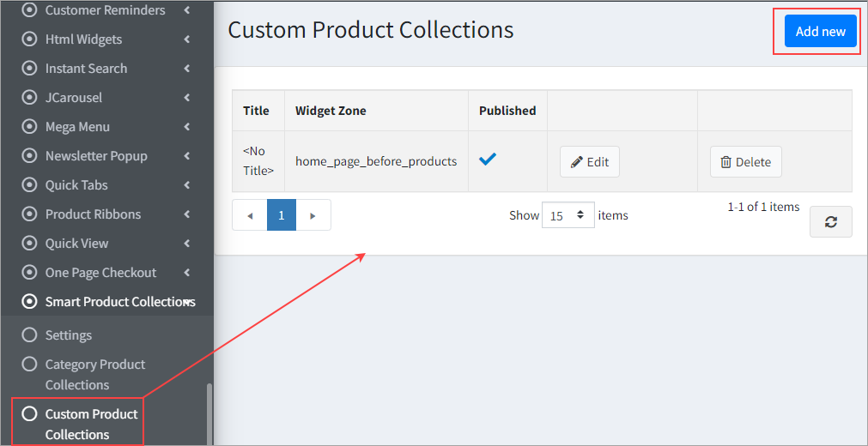Click the One Page Checkout circle icon
Viewport: 868px width, 446px height.
coord(30,273)
